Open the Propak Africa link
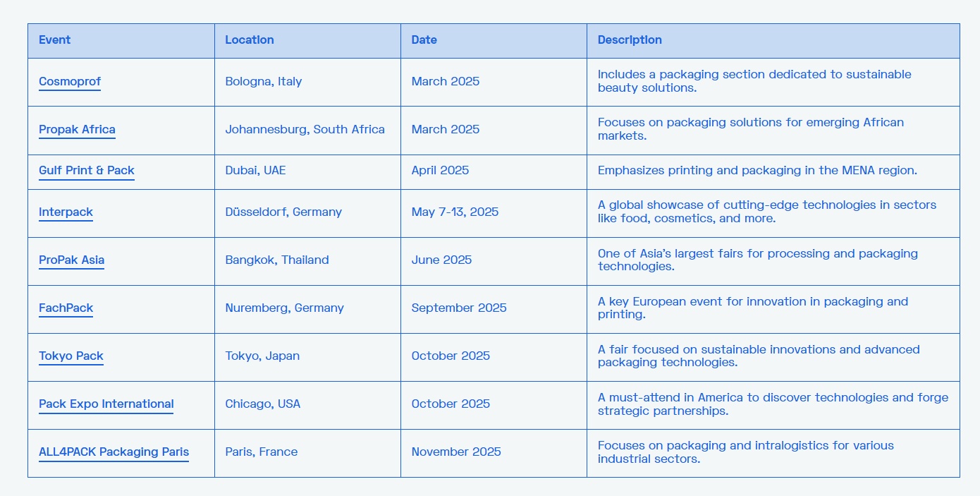 tap(77, 130)
